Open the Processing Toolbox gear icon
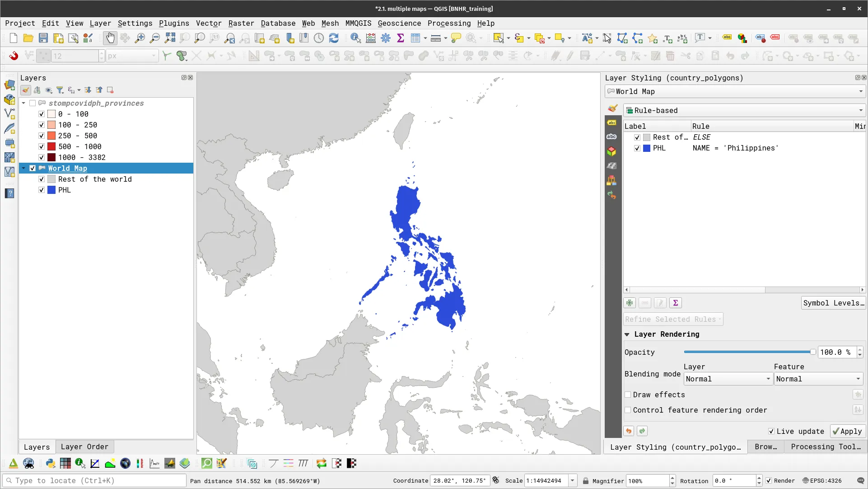Image resolution: width=868 pixels, height=489 pixels. click(386, 38)
